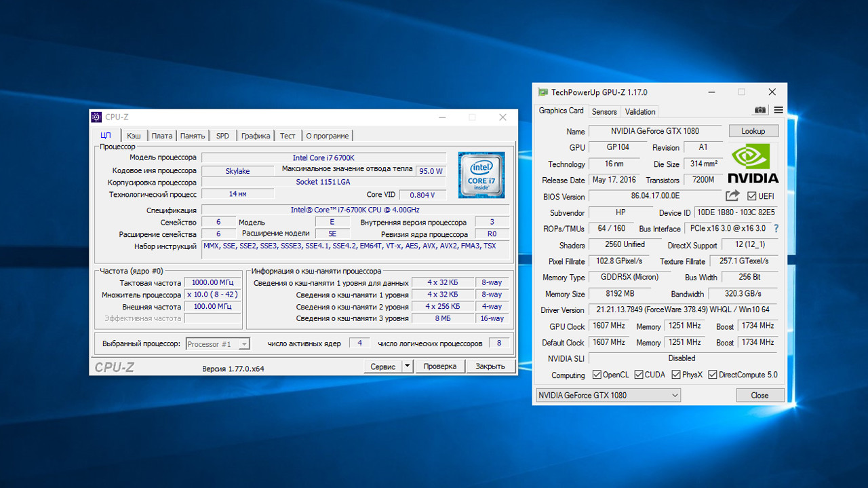The image size is (868, 488).
Task: Click the Texture Fillrate value 257.1 GTexel/s
Action: click(x=744, y=261)
